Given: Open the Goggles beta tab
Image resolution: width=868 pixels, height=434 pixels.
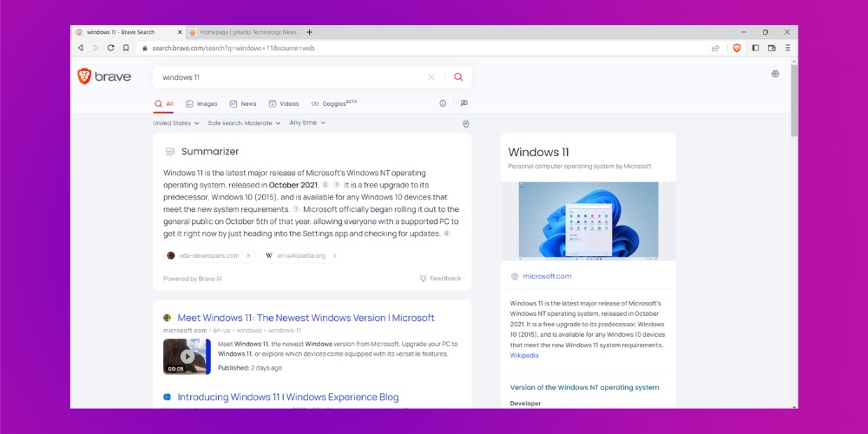Looking at the screenshot, I should (334, 103).
